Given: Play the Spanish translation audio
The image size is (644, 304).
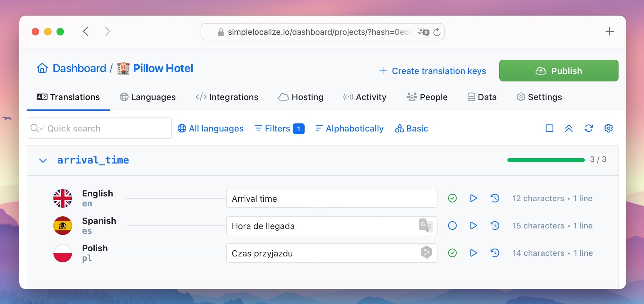Looking at the screenshot, I should pyautogui.click(x=473, y=225).
